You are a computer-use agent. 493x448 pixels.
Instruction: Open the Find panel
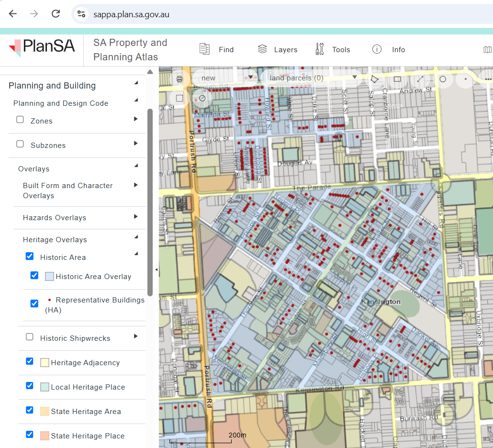click(x=217, y=49)
